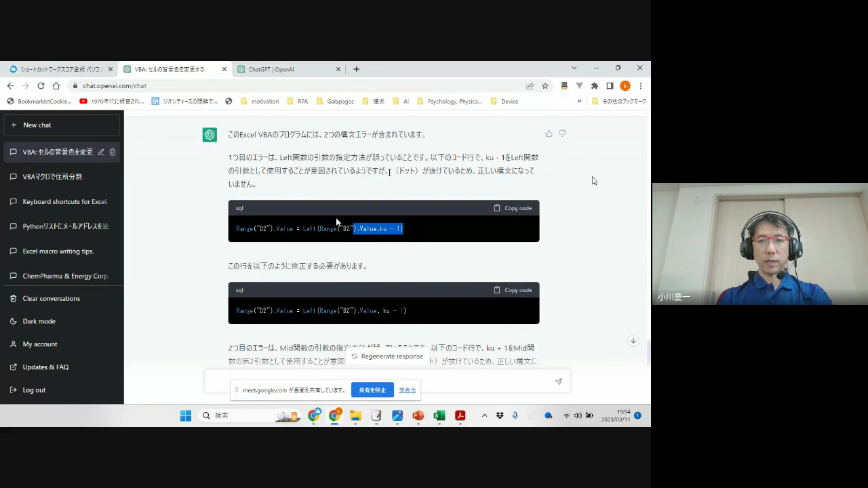Open the VBAマクロで住所分割 conversation
The width and height of the screenshot is (868, 488).
[52, 177]
